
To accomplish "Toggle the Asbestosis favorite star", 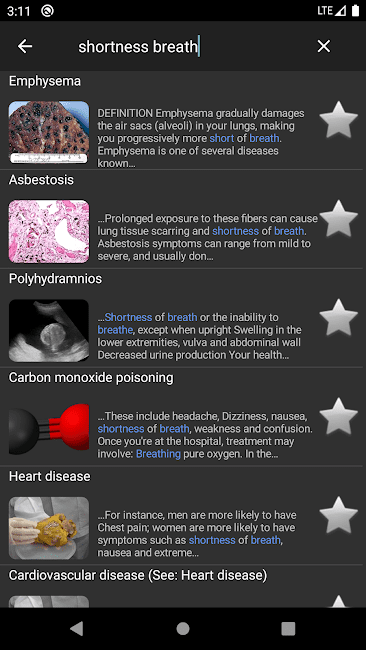I will tap(339, 218).
